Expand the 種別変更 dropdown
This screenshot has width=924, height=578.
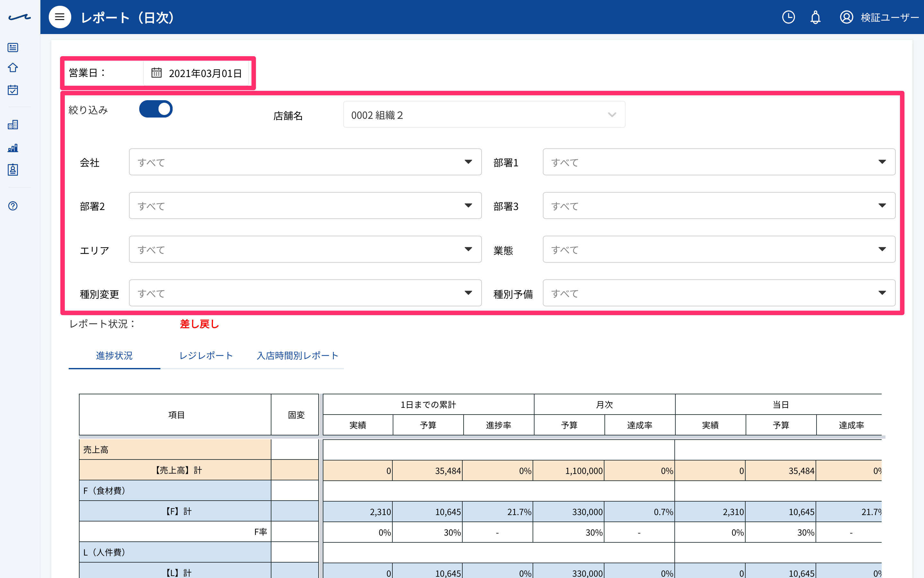(x=305, y=293)
